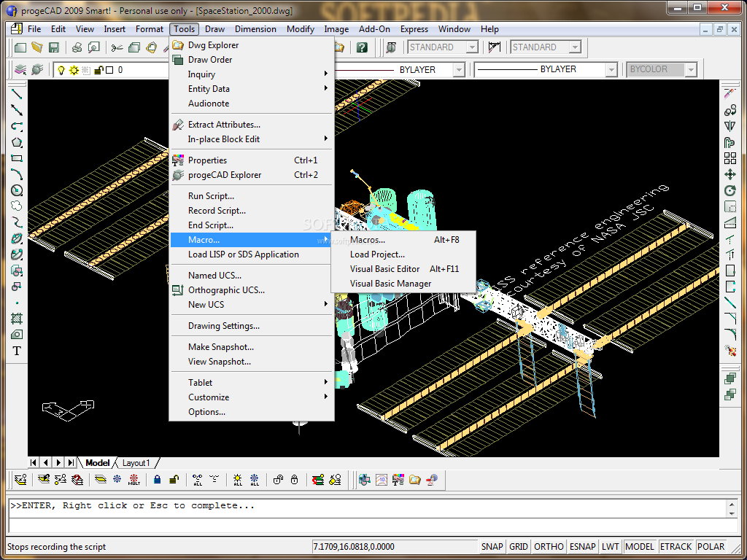Open the lineweight BYLAYER dropdown

[x=611, y=70]
